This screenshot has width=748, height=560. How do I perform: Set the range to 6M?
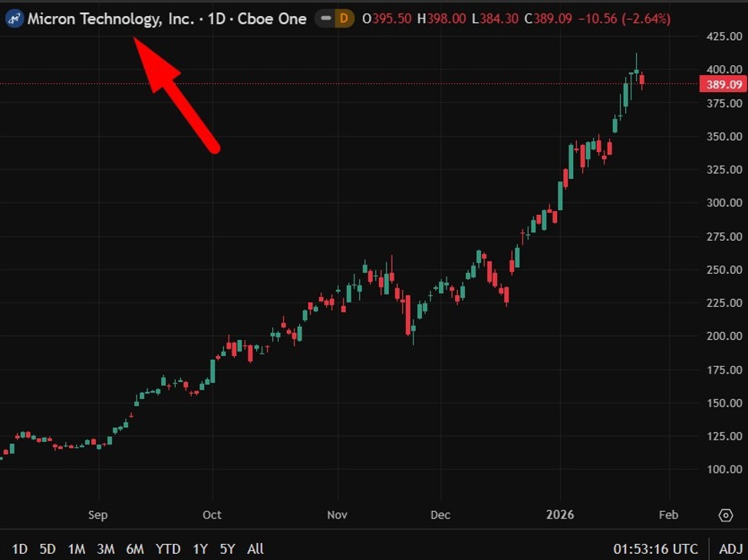pos(135,548)
